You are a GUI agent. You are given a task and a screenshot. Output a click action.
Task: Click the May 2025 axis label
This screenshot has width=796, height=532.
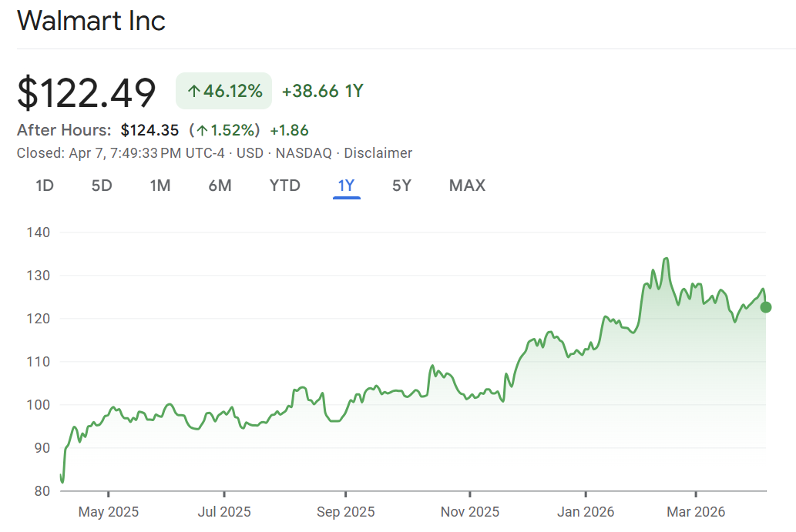click(x=109, y=511)
